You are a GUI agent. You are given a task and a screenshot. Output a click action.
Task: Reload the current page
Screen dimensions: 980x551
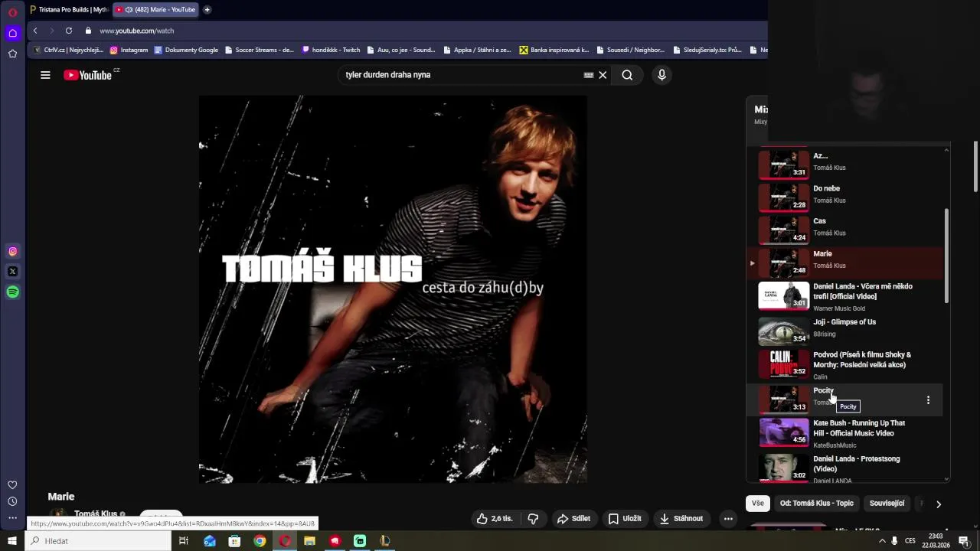(x=69, y=31)
